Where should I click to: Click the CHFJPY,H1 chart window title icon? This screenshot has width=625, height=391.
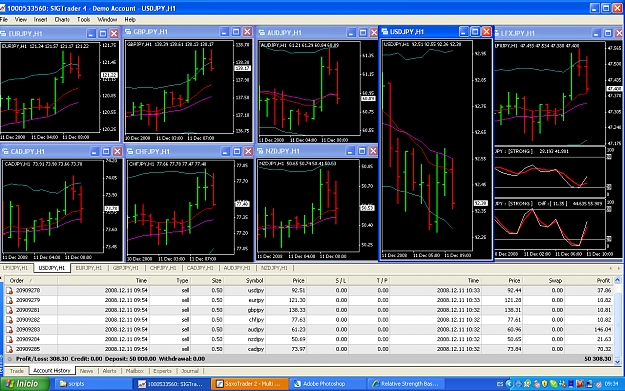point(130,151)
